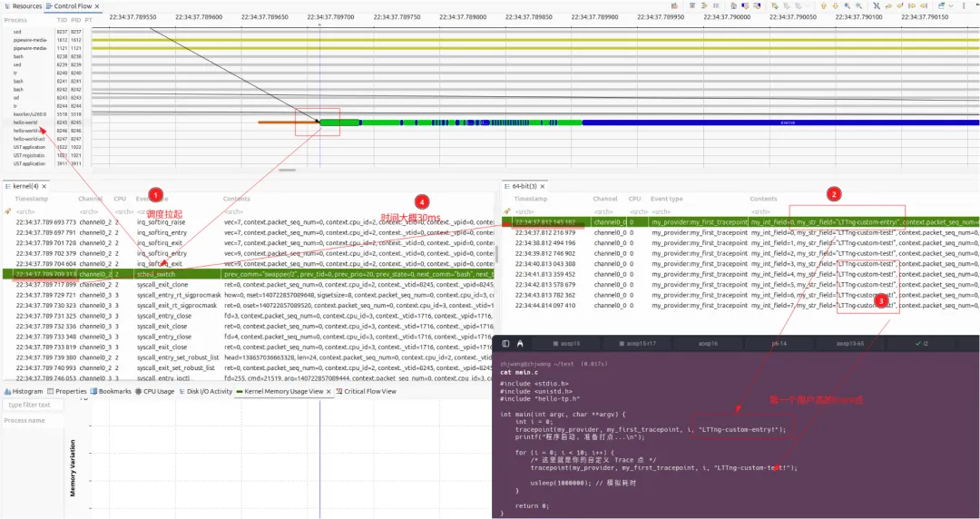Select next process with down arrow icon
Image resolution: width=980 pixels, height=519 pixels.
835,5
